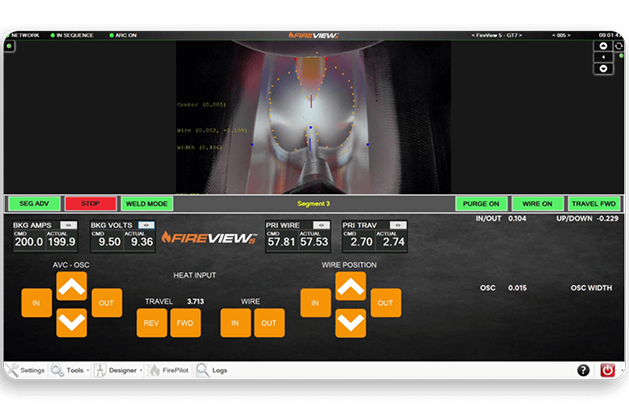Click the ARC ON status indicator

point(123,35)
